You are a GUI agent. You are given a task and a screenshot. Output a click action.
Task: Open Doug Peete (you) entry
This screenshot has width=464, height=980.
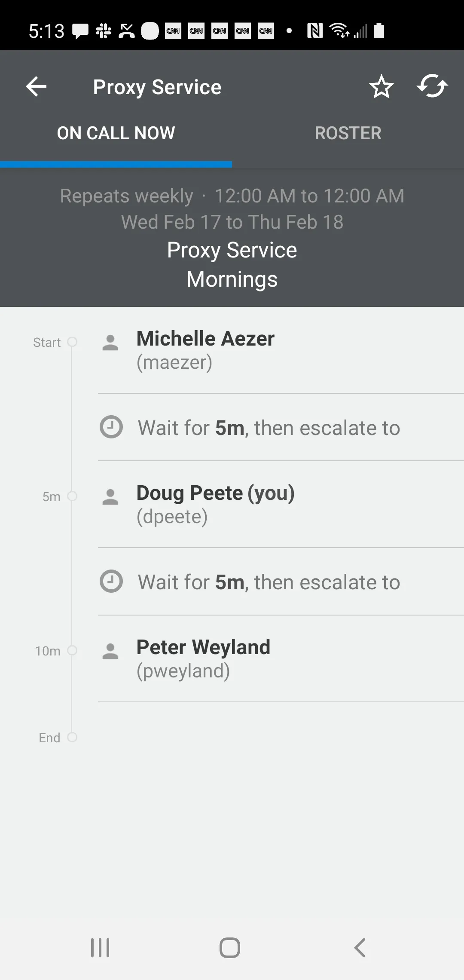click(215, 504)
